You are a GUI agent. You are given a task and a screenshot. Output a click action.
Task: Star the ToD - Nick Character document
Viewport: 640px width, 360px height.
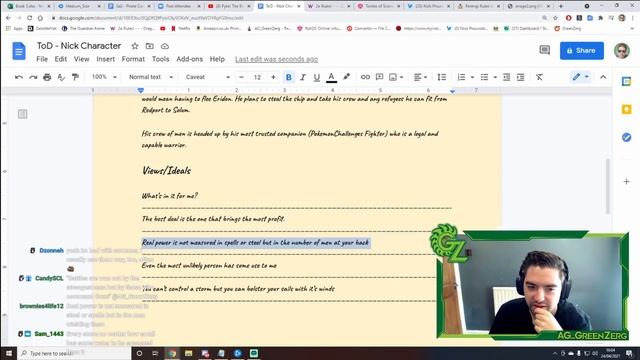(x=135, y=46)
